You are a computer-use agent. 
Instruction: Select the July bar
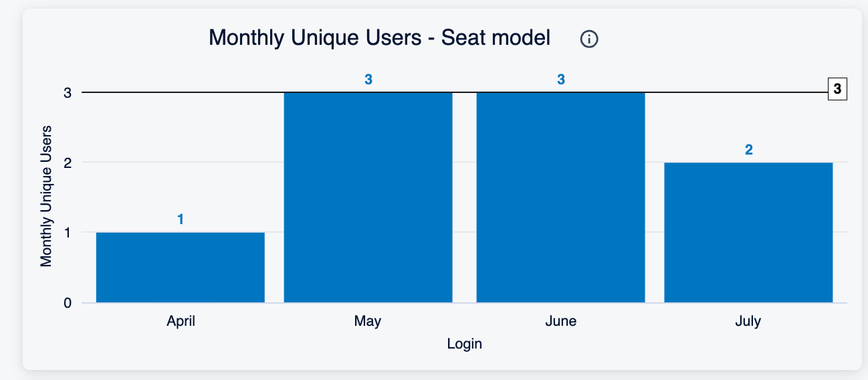tap(748, 233)
